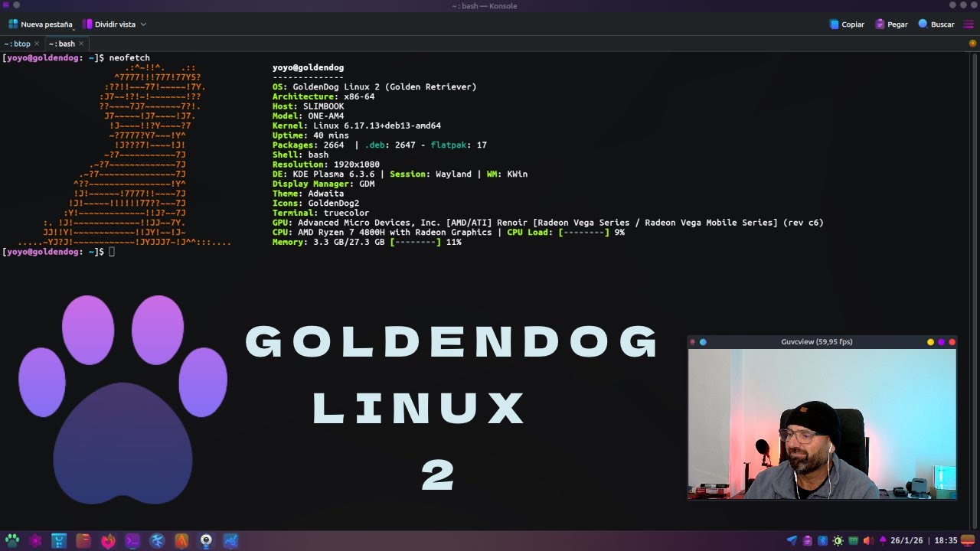Open the brightness tray icon
The width and height of the screenshot is (980, 551).
838,540
